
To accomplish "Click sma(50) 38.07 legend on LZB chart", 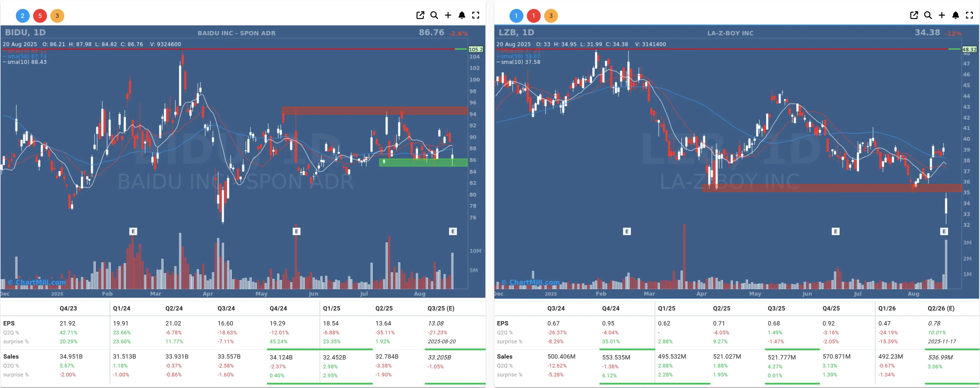I will tap(518, 56).
